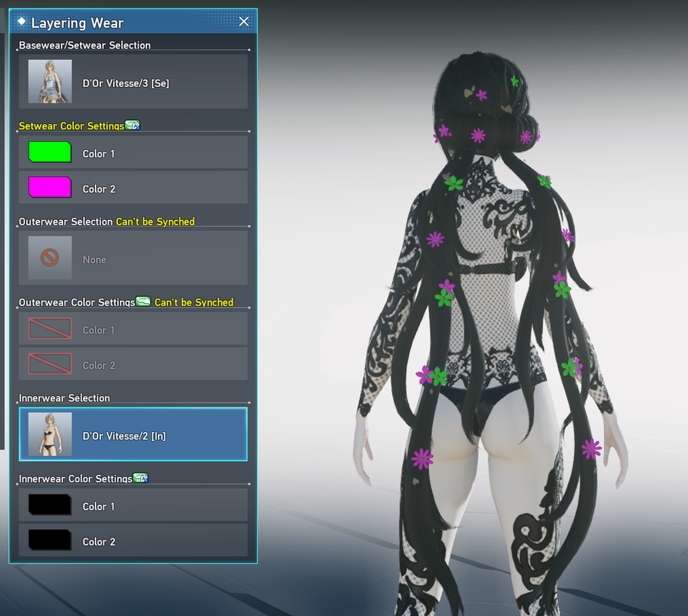
Task: Open the D'Or Vitesse/3 [Se] setwear selection
Action: pos(133,82)
